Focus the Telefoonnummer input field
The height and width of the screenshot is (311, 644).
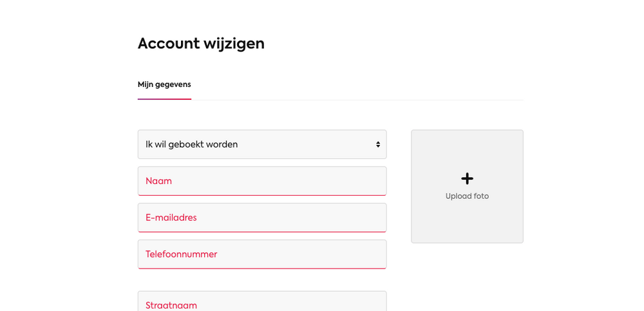pos(262,254)
